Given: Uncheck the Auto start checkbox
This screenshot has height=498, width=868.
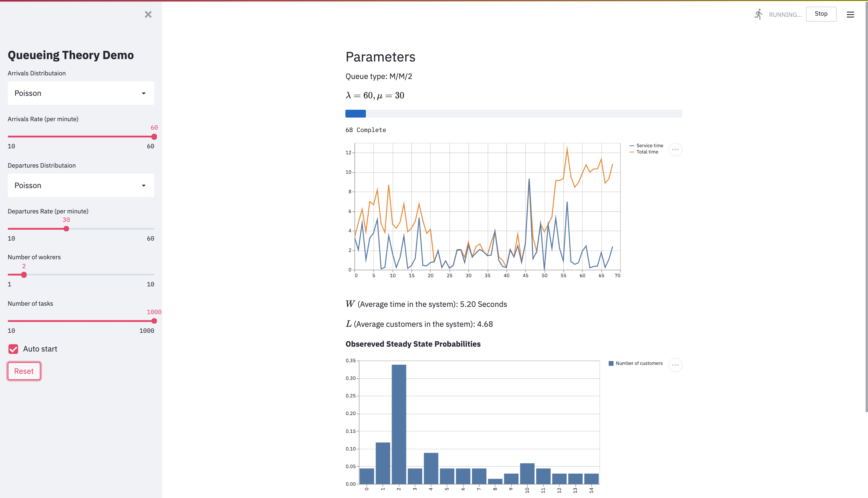Looking at the screenshot, I should pos(13,349).
